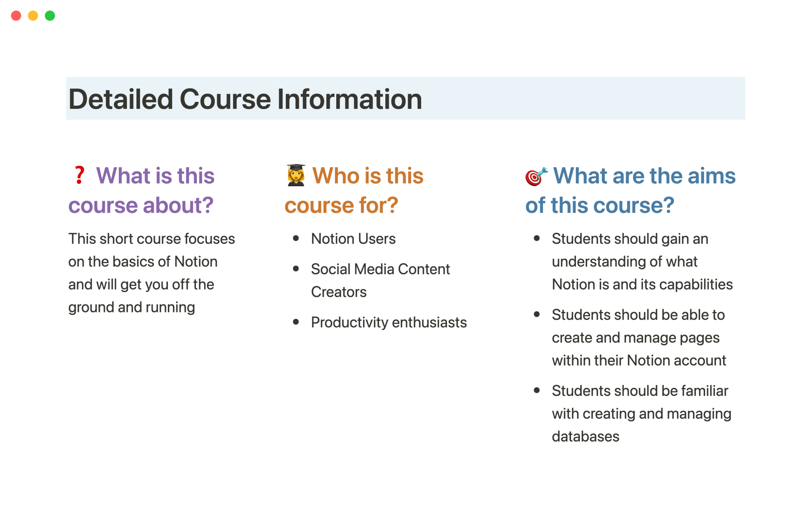Screen dimensions: 812x508
Task: Click the bullseye dart target emoji
Action: point(536,176)
